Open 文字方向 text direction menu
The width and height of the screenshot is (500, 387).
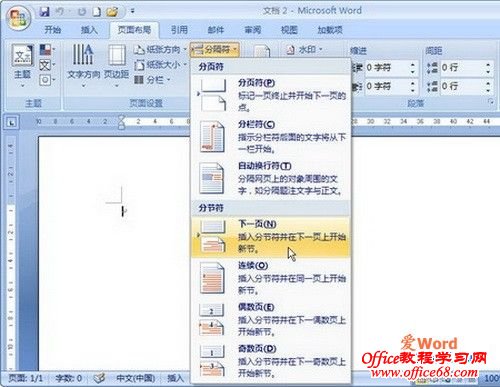(83, 66)
